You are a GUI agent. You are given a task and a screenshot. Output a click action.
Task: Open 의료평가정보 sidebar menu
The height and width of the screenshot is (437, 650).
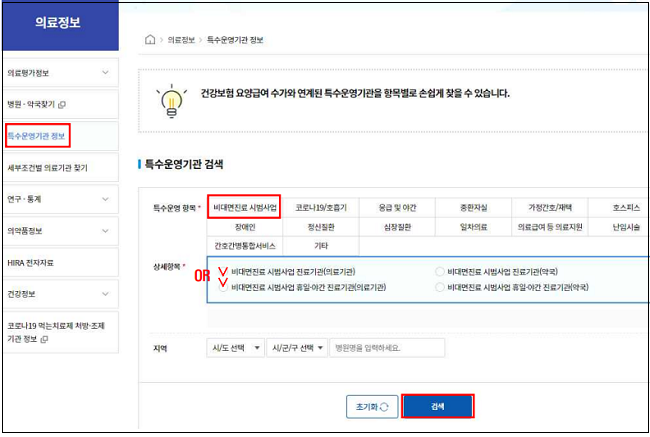pos(61,73)
